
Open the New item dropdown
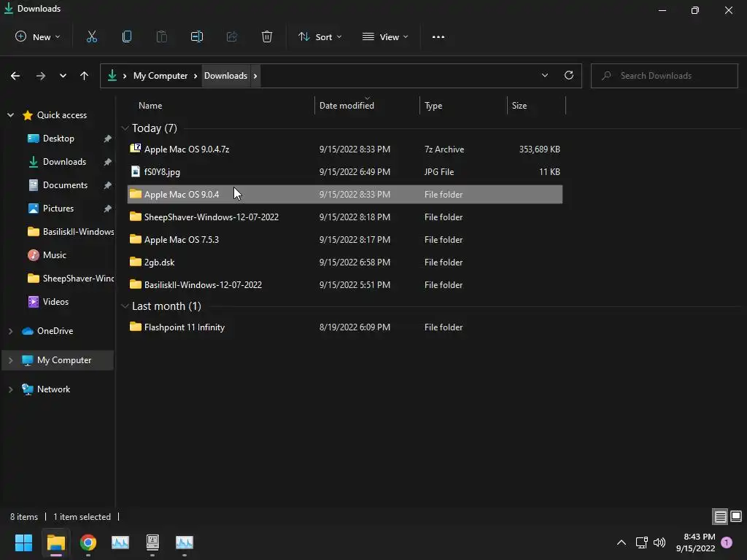click(38, 36)
